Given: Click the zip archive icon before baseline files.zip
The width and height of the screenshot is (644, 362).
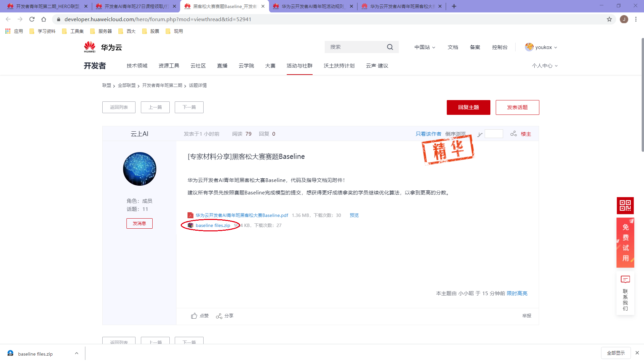Looking at the screenshot, I should pos(191,225).
